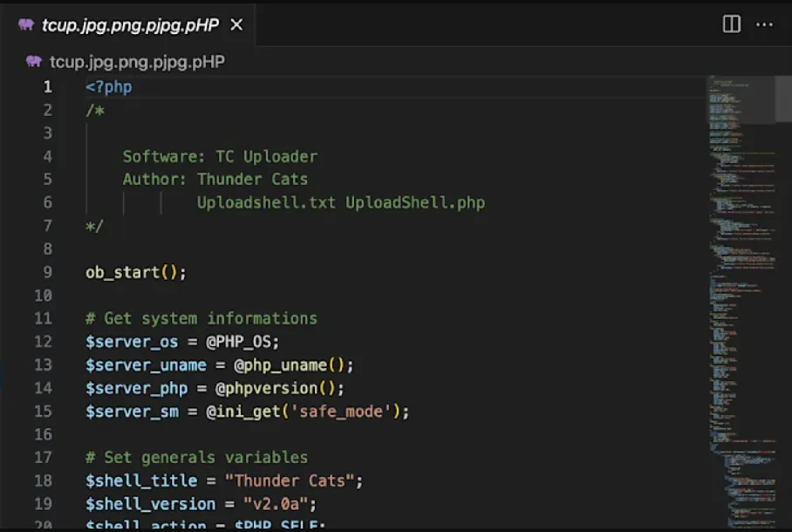Close the tcup.jpg.png.pjpg.pHP tab
The image size is (792, 532).
point(236,24)
